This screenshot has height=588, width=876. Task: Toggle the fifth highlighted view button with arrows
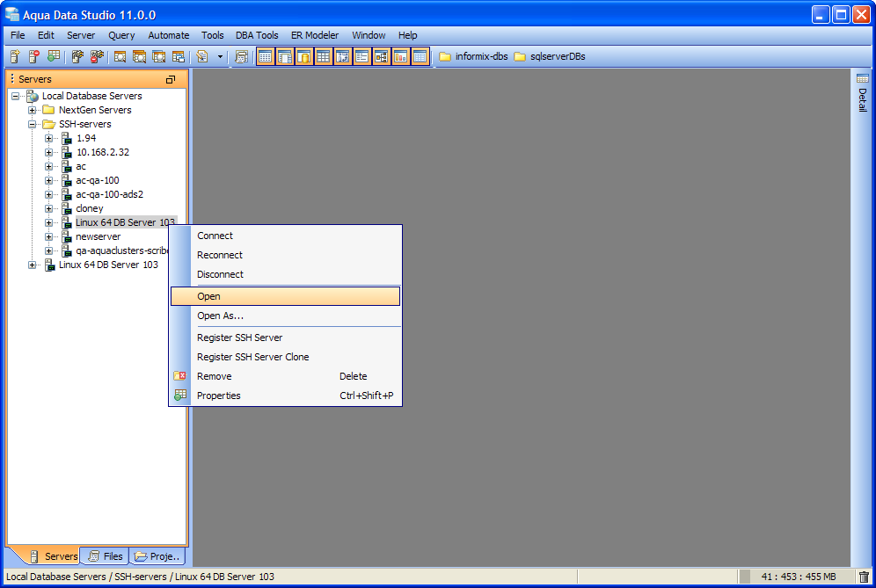(342, 56)
